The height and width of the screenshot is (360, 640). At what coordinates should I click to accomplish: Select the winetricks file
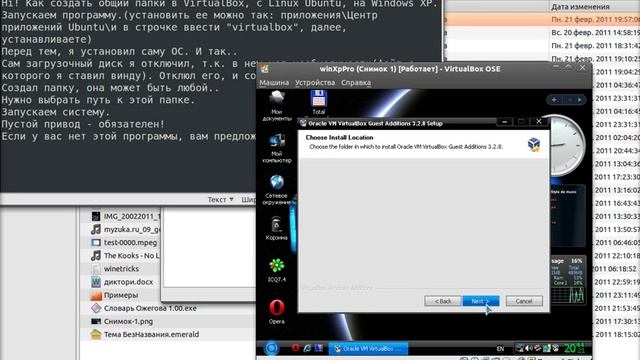pyautogui.click(x=121, y=269)
